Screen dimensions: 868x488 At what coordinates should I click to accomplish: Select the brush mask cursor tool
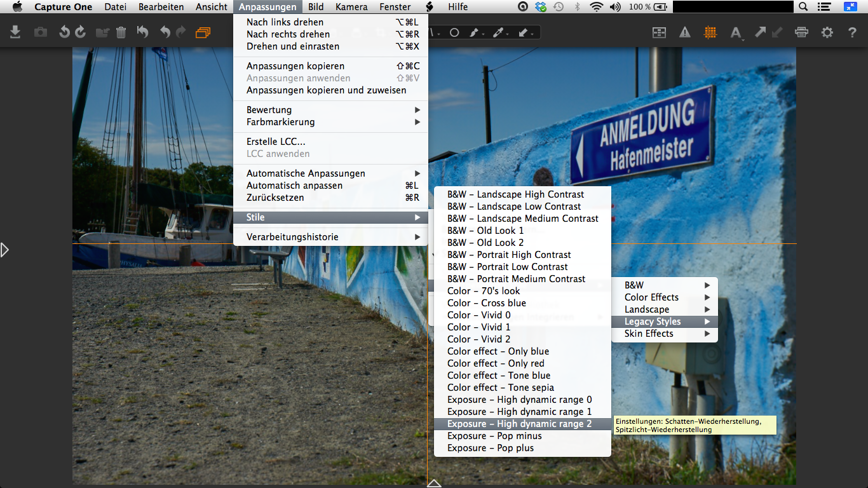475,32
